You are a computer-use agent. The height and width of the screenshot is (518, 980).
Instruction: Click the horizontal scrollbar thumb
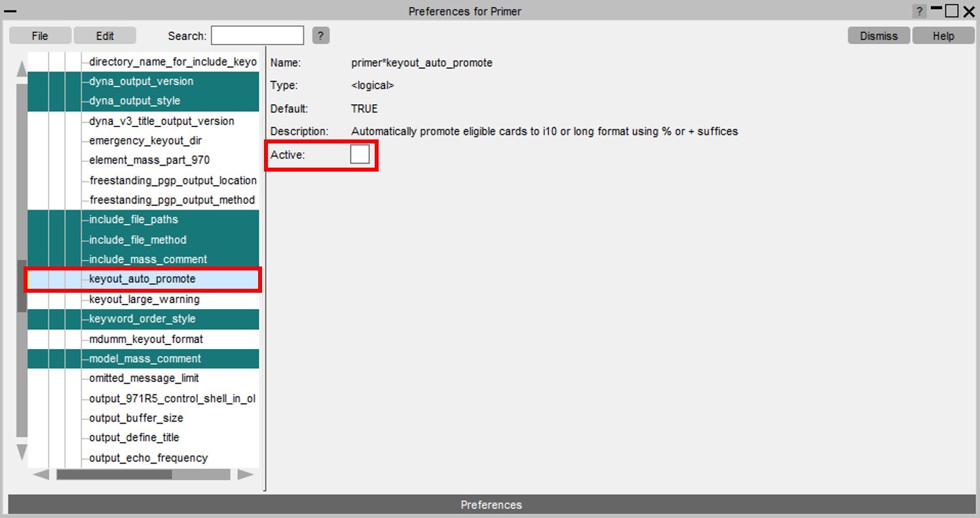[114, 474]
